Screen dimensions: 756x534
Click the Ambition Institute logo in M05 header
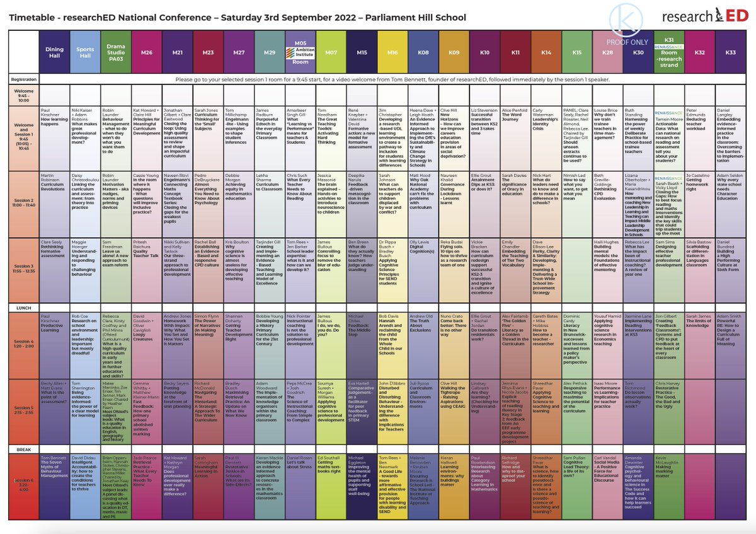click(x=301, y=54)
